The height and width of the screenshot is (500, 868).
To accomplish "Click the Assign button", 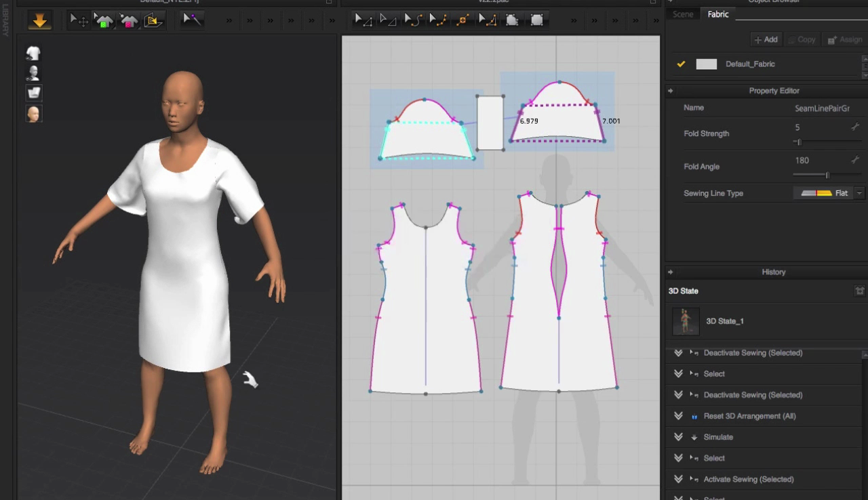I will tap(845, 40).
